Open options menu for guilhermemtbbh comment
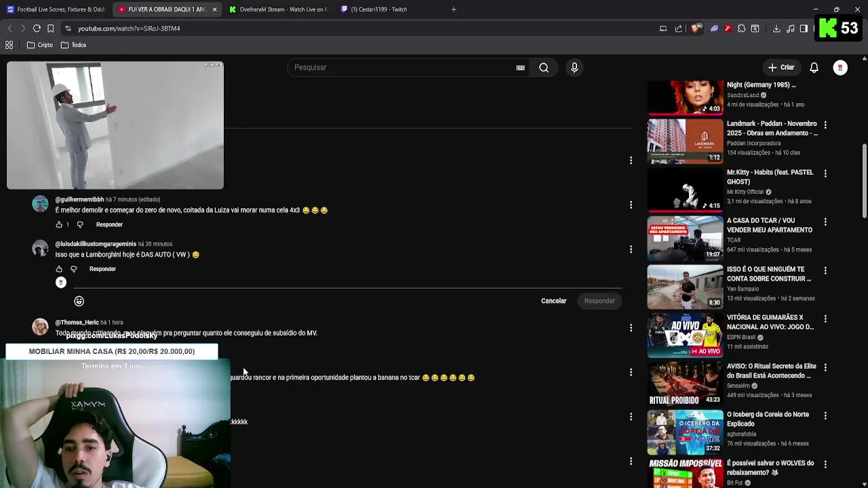This screenshot has height=488, width=868. pyautogui.click(x=631, y=205)
